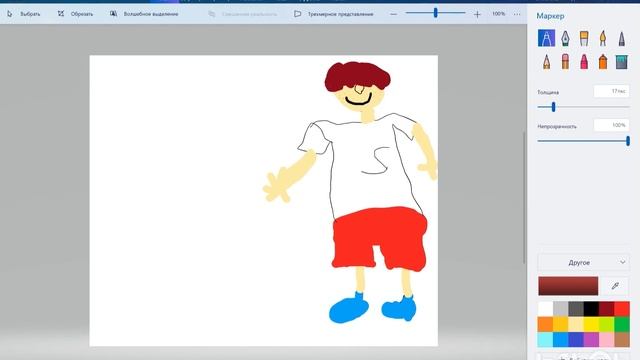
Task: Select the Calligraphy pen tool
Action: (x=565, y=38)
